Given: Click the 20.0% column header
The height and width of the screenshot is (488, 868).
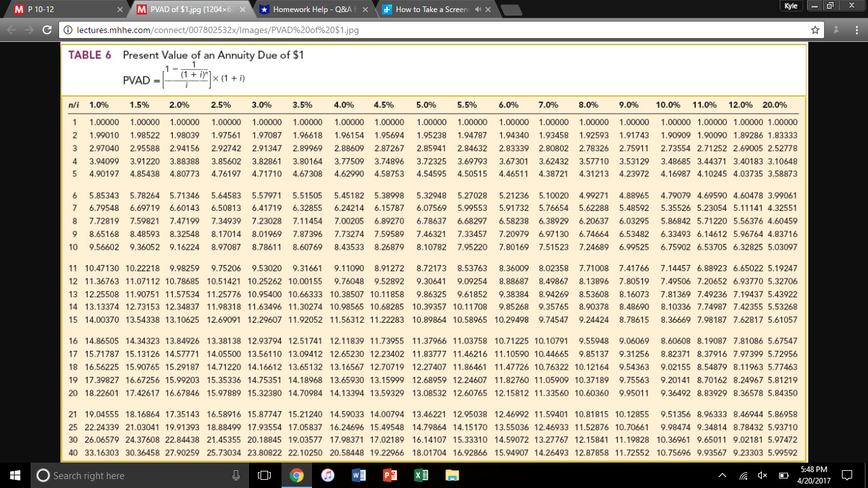Looking at the screenshot, I should click(775, 105).
